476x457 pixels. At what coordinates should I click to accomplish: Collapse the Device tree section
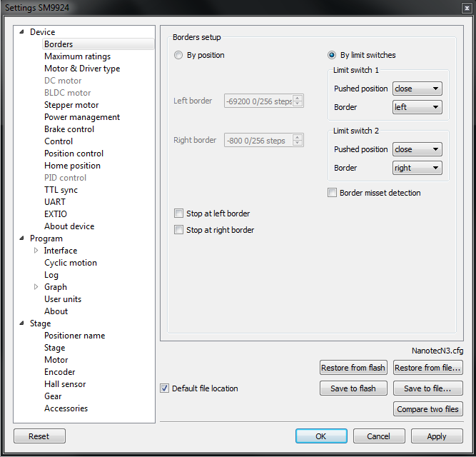click(x=21, y=32)
